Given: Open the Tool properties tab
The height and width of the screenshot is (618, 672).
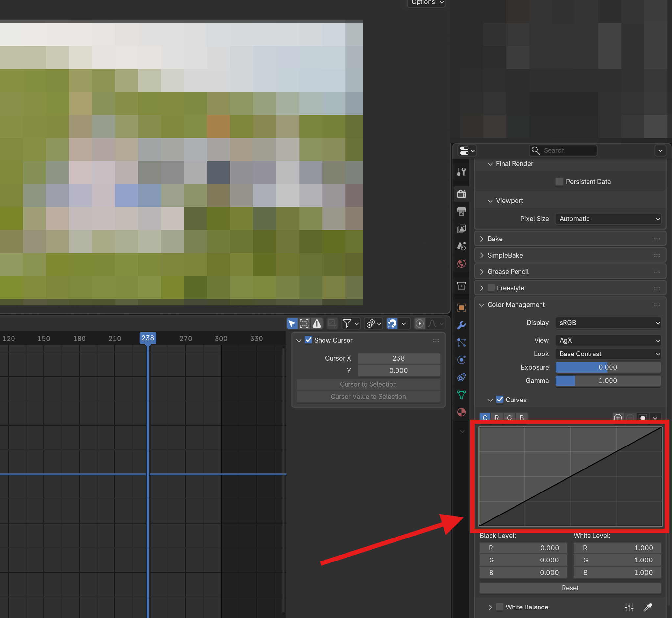Looking at the screenshot, I should (x=461, y=172).
